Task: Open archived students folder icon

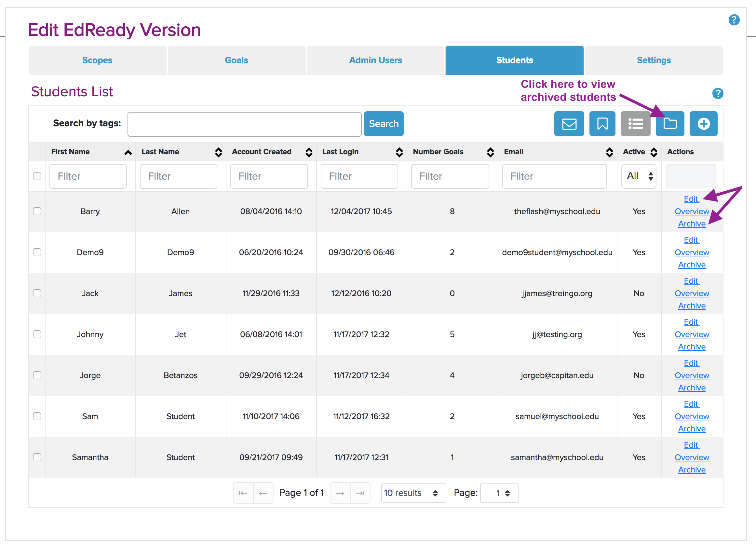Action: [x=670, y=124]
